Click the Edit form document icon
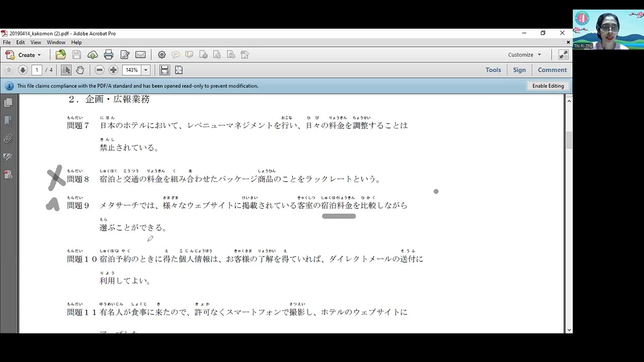 [245, 55]
